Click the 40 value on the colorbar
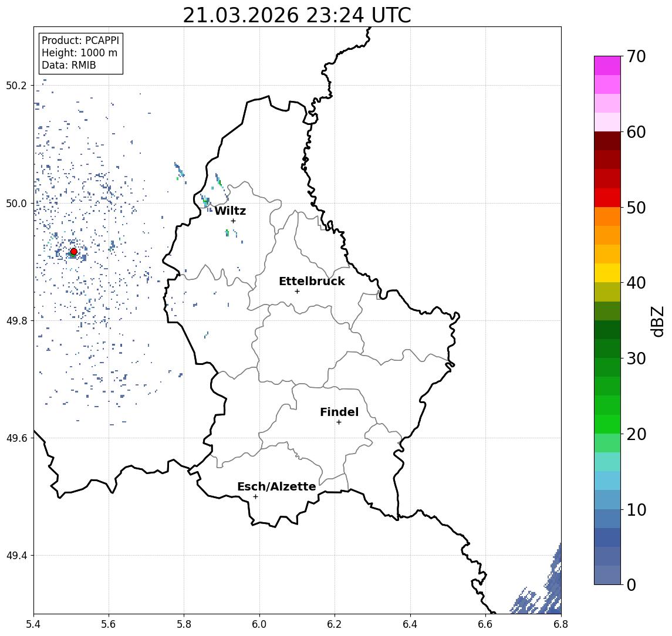 tap(636, 283)
